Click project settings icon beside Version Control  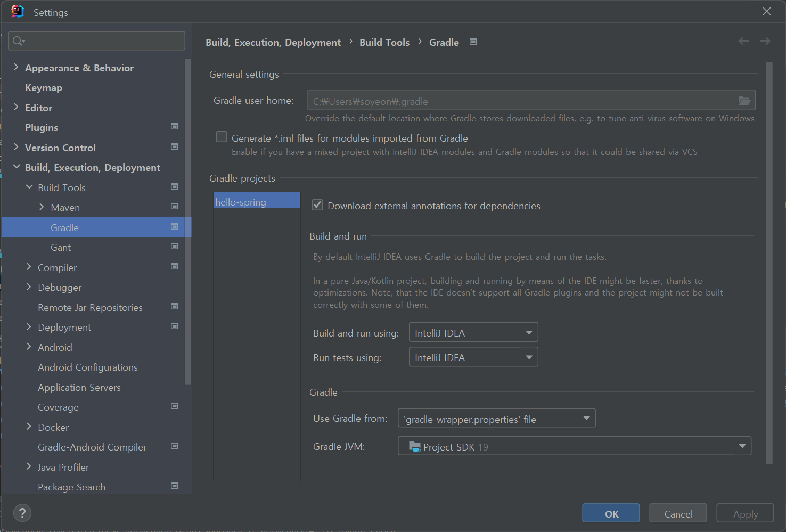(x=174, y=146)
